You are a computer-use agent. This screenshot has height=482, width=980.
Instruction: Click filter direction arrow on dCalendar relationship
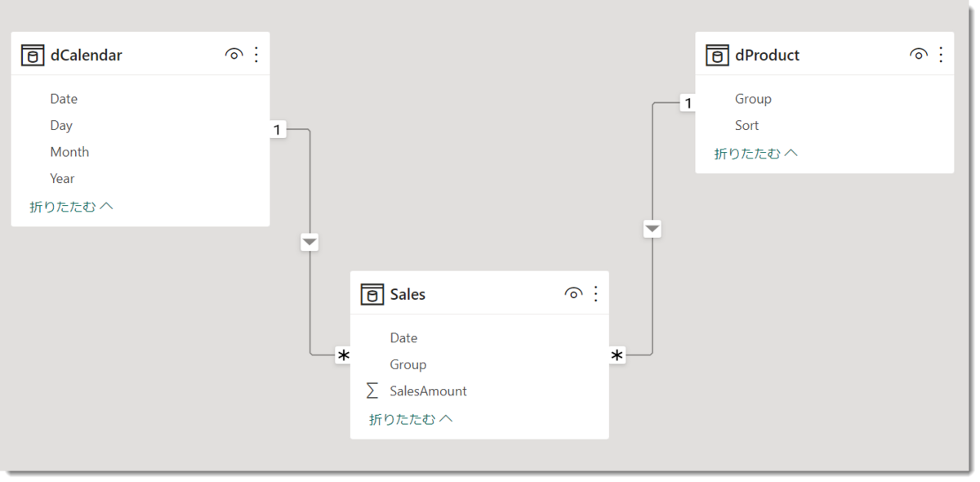[x=310, y=242]
